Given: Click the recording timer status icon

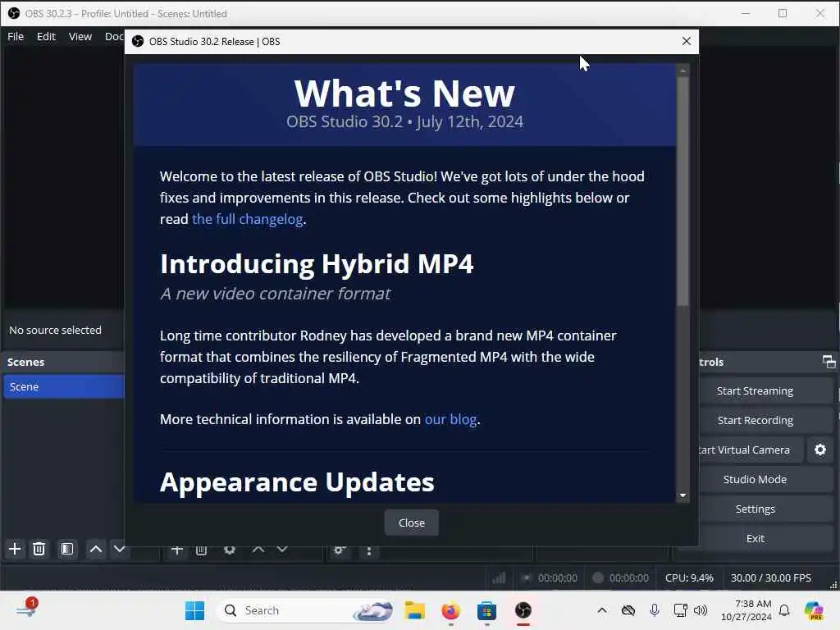Looking at the screenshot, I should [x=598, y=577].
